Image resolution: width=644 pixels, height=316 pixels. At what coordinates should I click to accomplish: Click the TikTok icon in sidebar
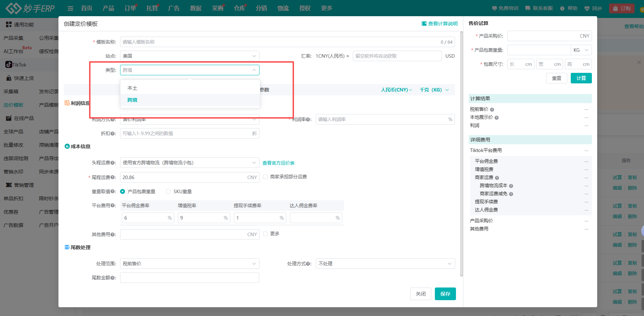9,65
